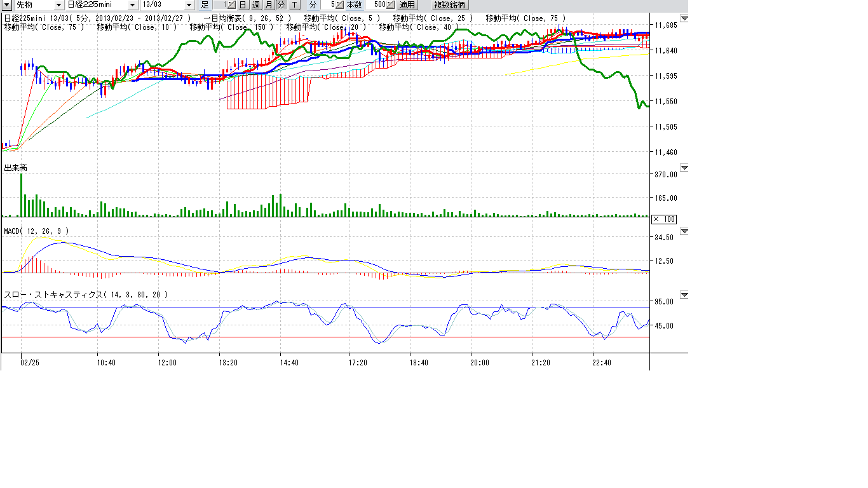The height and width of the screenshot is (488, 868).
Task: Open the small menu arrow left of 先物
Action: pyautogui.click(x=7, y=4)
